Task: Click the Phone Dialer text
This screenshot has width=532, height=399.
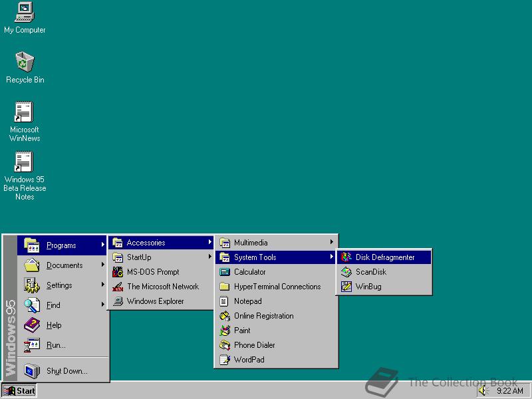Action: [x=255, y=344]
